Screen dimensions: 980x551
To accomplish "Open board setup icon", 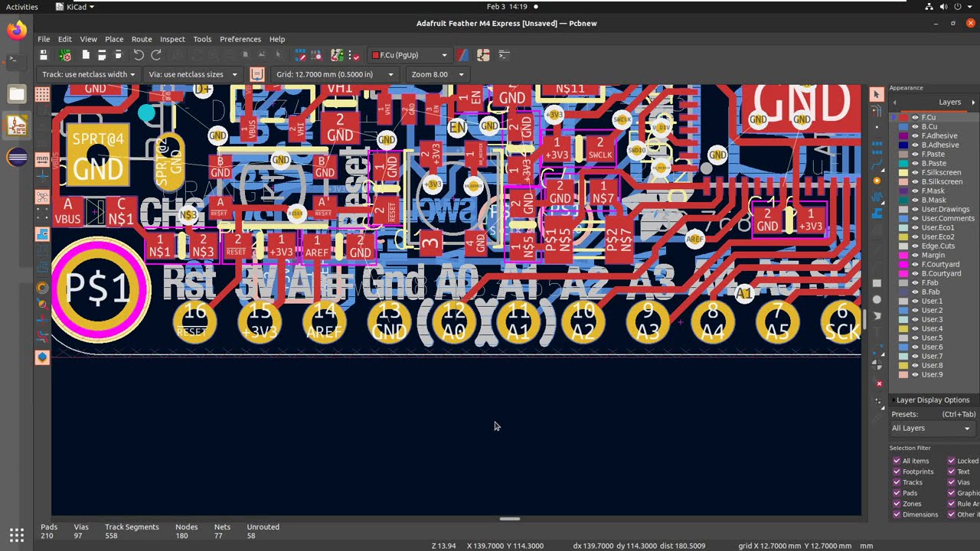I will pos(66,55).
